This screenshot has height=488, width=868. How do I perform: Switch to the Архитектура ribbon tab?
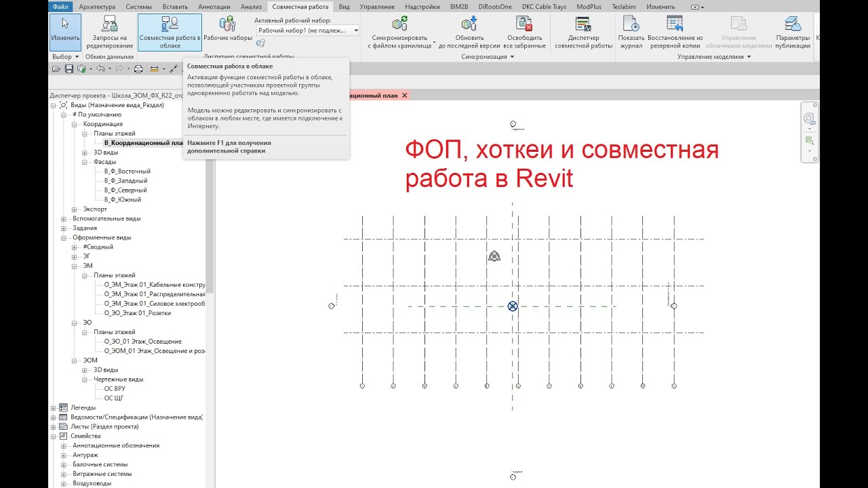click(97, 7)
